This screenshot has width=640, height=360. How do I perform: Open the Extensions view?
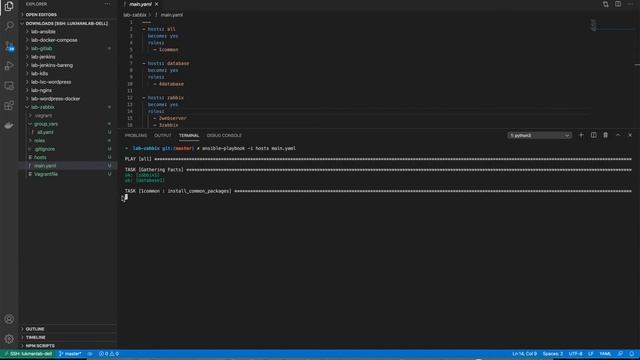tap(9, 106)
